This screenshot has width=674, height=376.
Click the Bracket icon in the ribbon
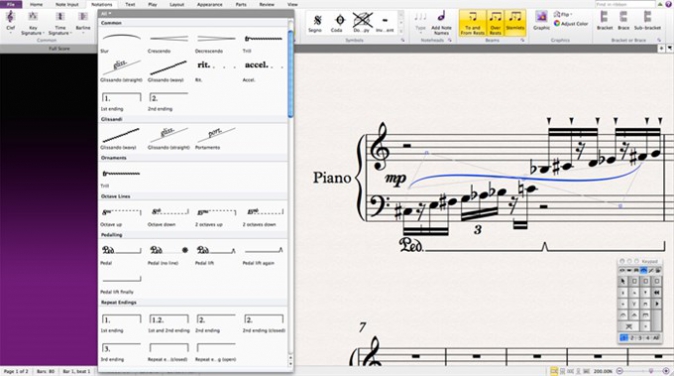click(604, 21)
